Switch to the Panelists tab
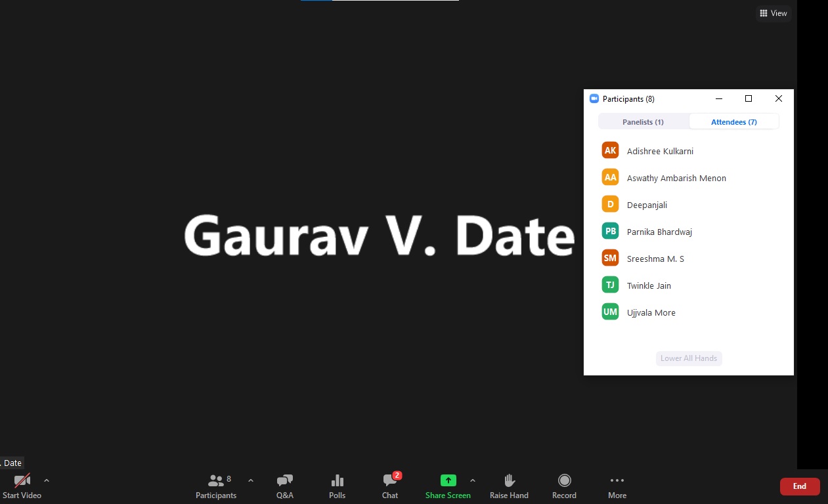Screen dimensions: 828x504 (643, 121)
